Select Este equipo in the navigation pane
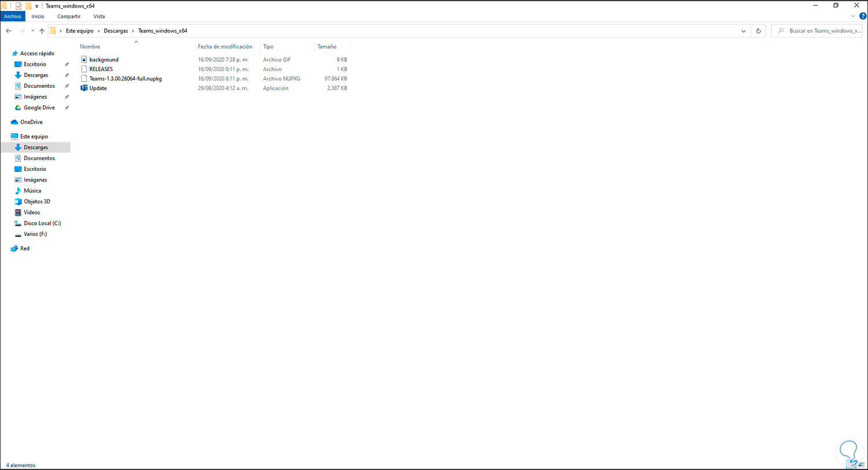The height and width of the screenshot is (470, 868). 34,136
